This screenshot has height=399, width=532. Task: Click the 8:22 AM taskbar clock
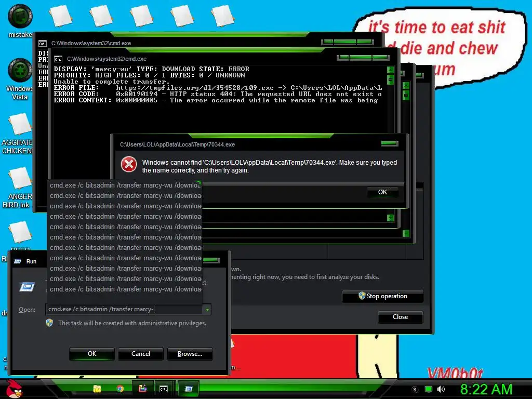click(486, 390)
